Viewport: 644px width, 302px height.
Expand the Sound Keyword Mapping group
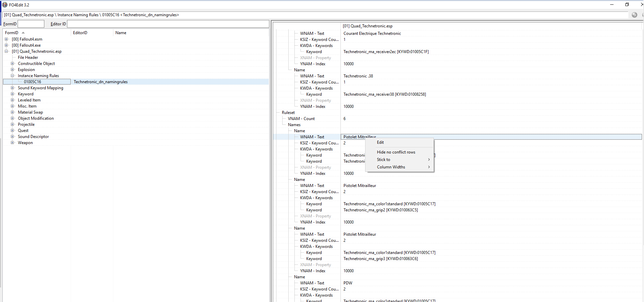13,88
